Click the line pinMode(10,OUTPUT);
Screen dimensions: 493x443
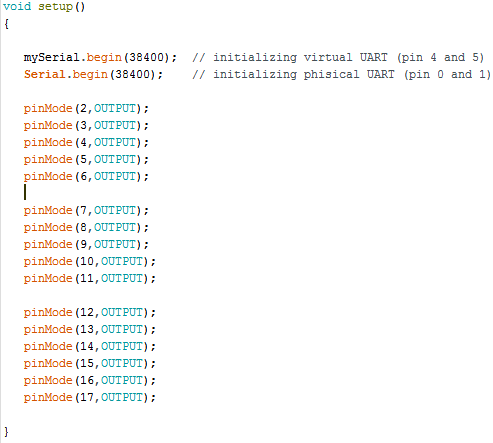click(x=90, y=261)
